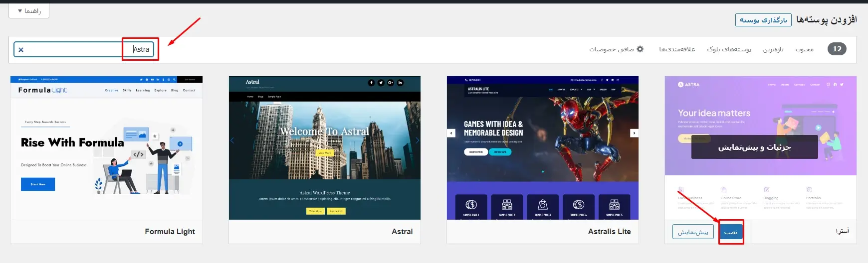Viewport: 868px width, 263px height.
Task: Click the بارگذاری پوسته upload button
Action: [763, 20]
